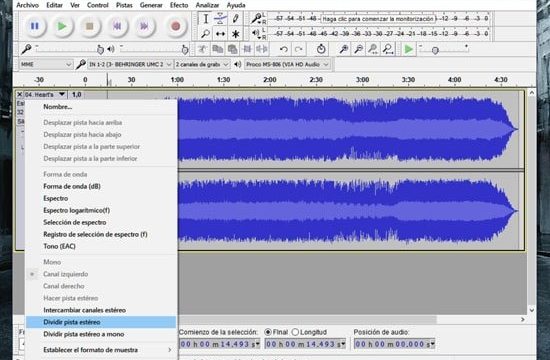Play at speed with small green arrow
Screen dimensions: 550x360
[408, 49]
